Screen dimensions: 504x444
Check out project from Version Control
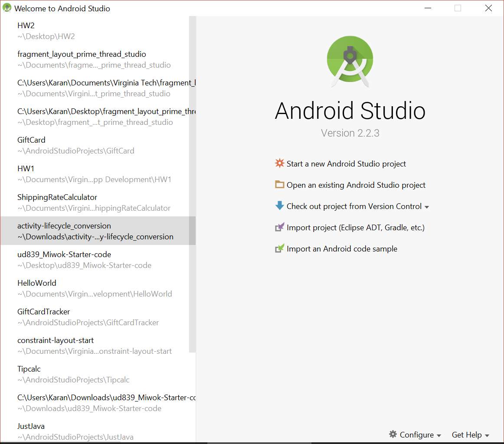[354, 206]
